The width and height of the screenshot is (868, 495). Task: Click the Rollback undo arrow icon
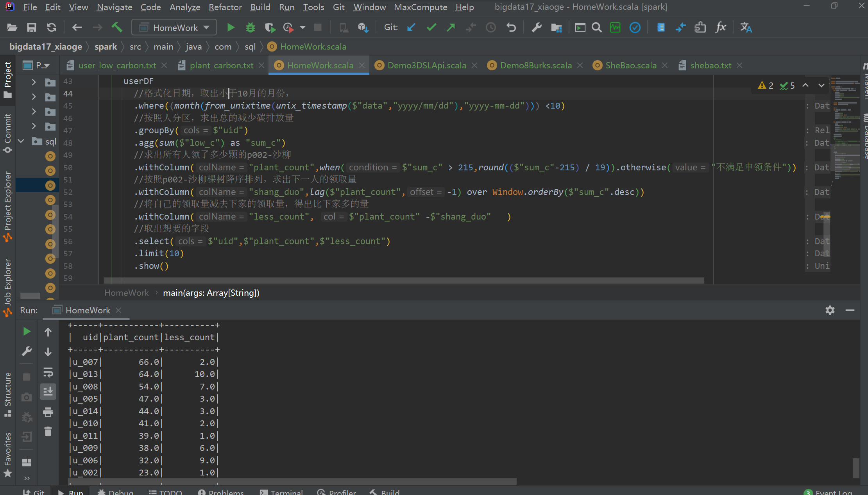(x=511, y=28)
